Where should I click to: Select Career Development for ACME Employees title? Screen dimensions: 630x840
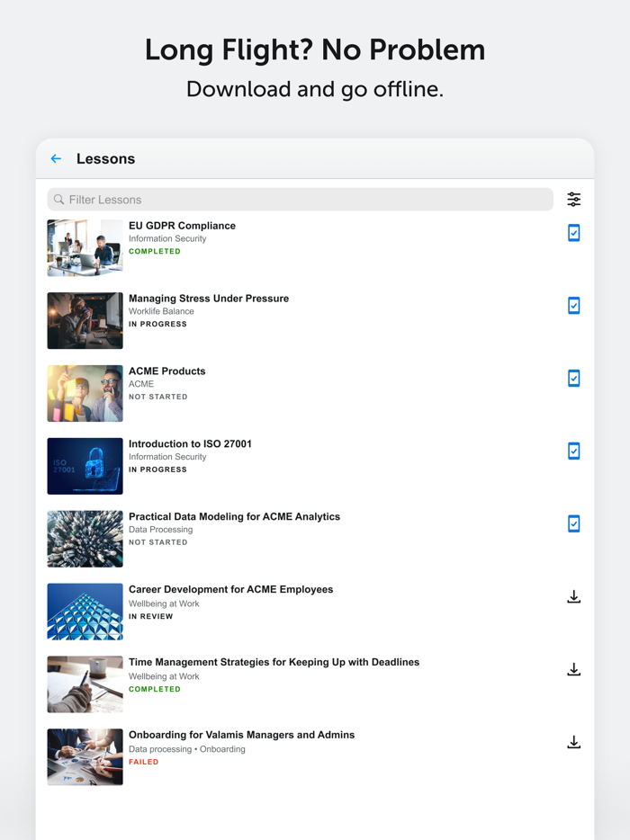[x=230, y=589]
